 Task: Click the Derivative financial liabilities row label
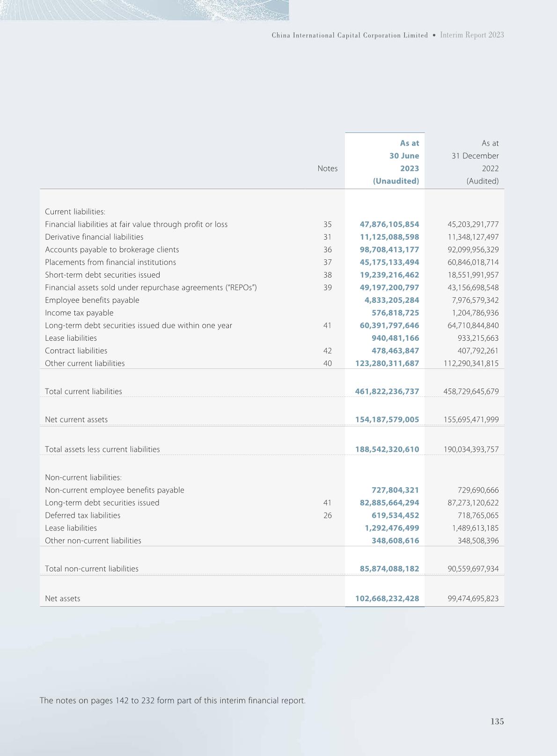(94, 237)
